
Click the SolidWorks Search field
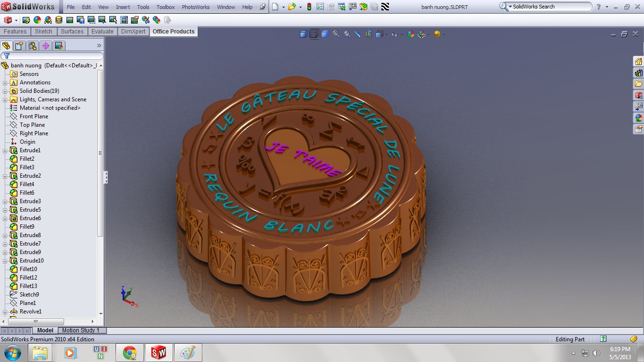545,7
